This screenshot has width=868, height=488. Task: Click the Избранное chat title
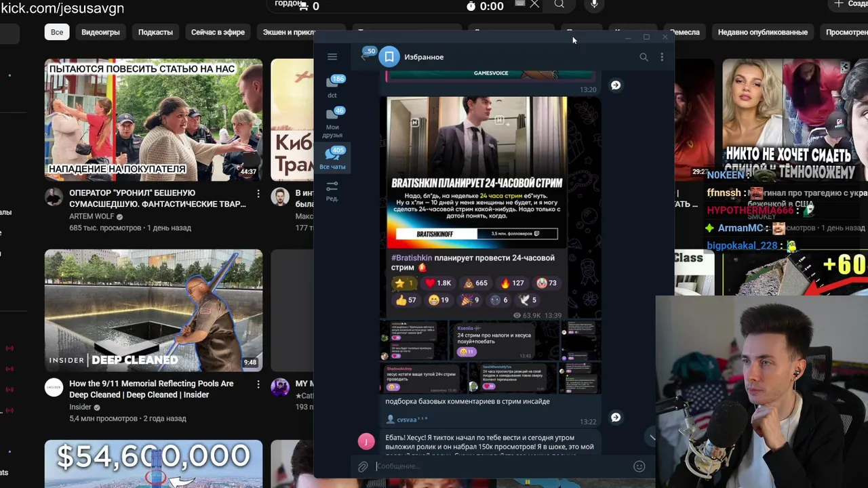tap(424, 57)
